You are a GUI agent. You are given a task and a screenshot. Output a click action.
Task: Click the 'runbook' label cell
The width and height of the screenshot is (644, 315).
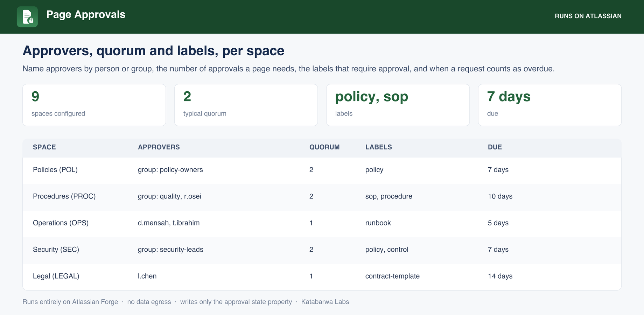click(x=378, y=223)
